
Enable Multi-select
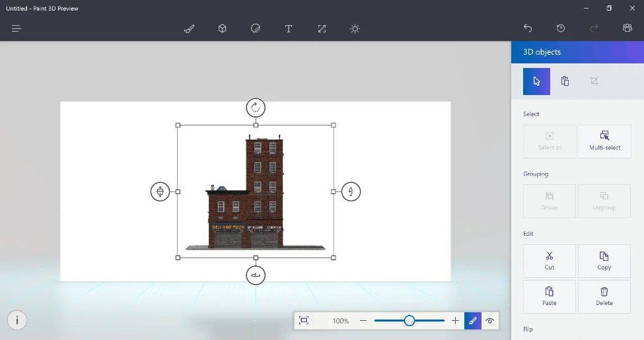point(604,141)
